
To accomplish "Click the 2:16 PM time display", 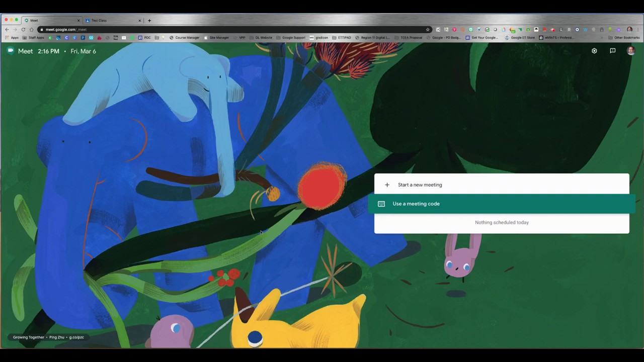I will coord(48,51).
